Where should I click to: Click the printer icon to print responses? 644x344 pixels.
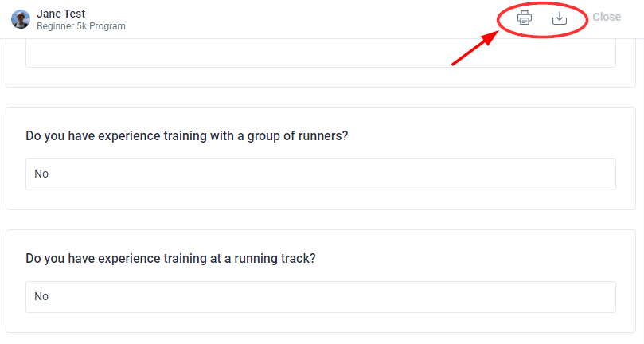coord(525,18)
